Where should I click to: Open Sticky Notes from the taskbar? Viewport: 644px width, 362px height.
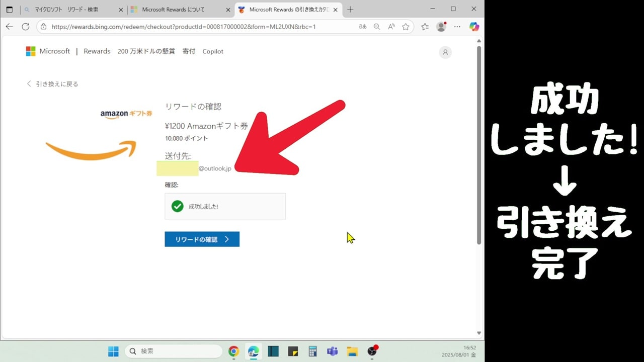coord(293,351)
